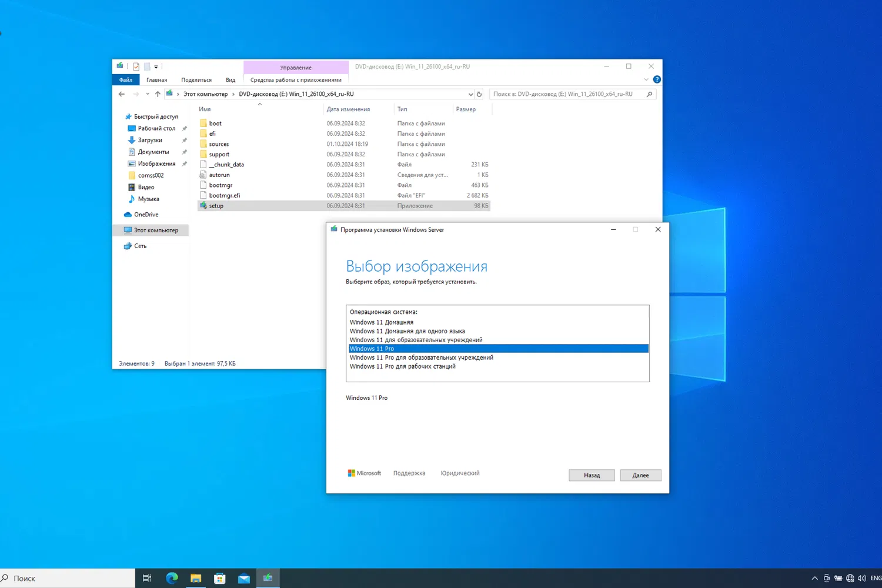
Task: Click the support folder icon
Action: pos(203,154)
